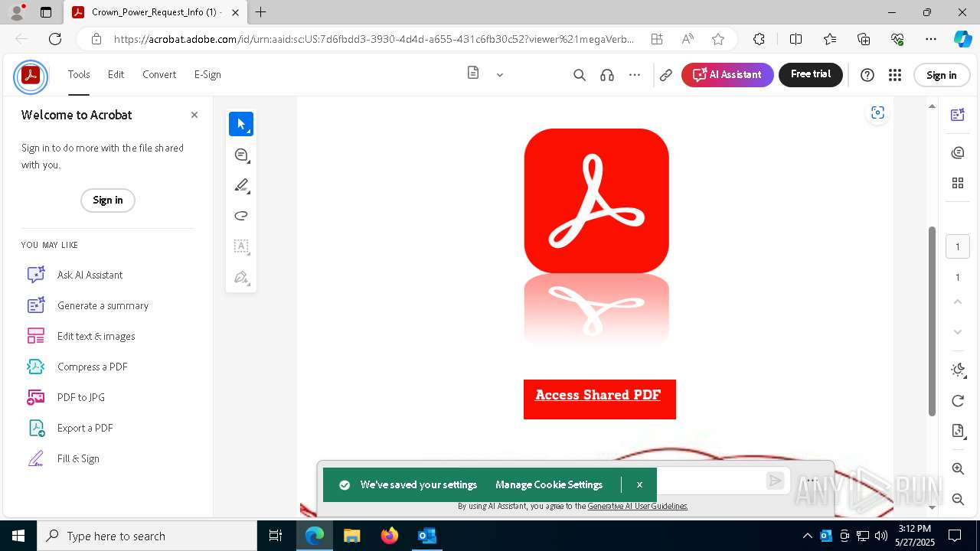Click the Access Shared PDF link
The image size is (980, 551).
point(598,395)
